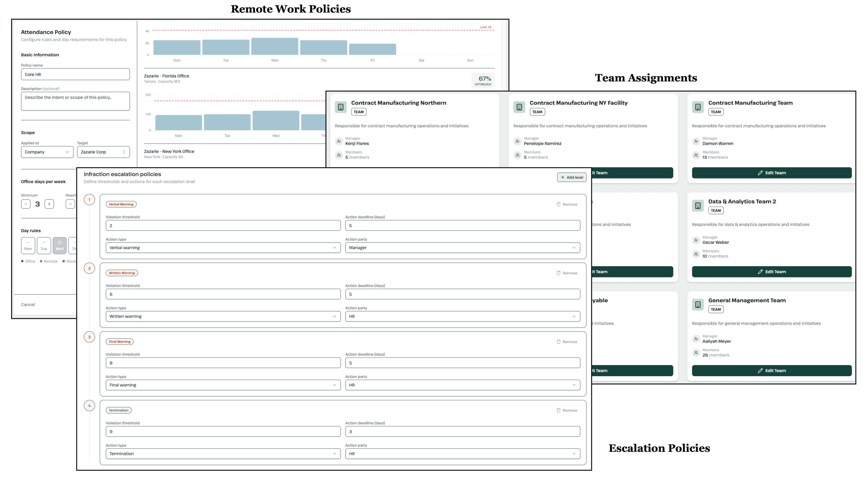Screen dimensions: 868x483
Task: Open the Target Zazarie Corp selector
Action: click(x=104, y=152)
